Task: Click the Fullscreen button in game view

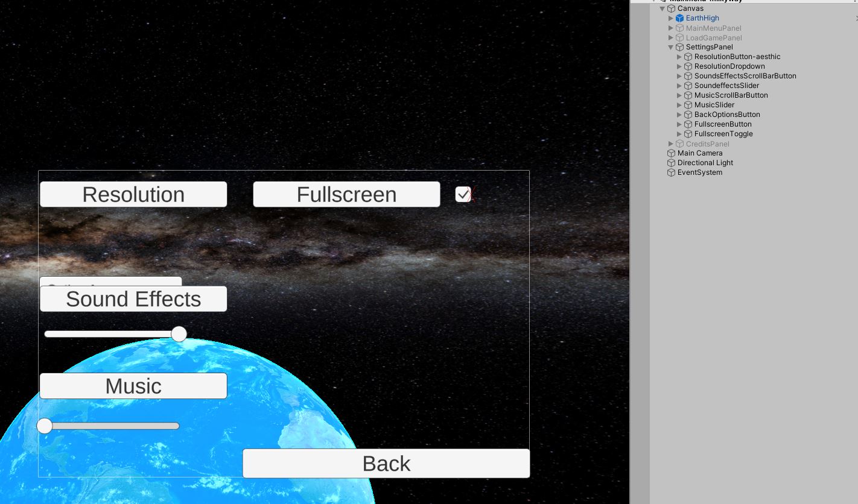Action: click(346, 194)
